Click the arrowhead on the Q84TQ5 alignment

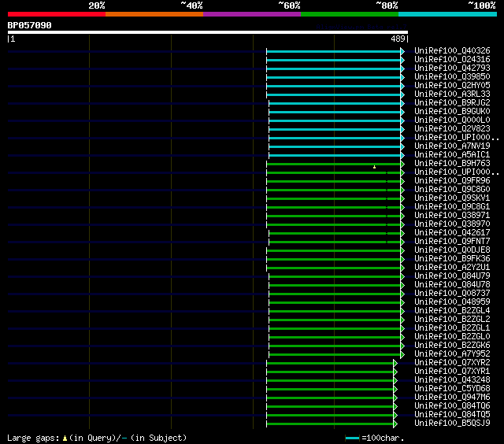point(395,416)
